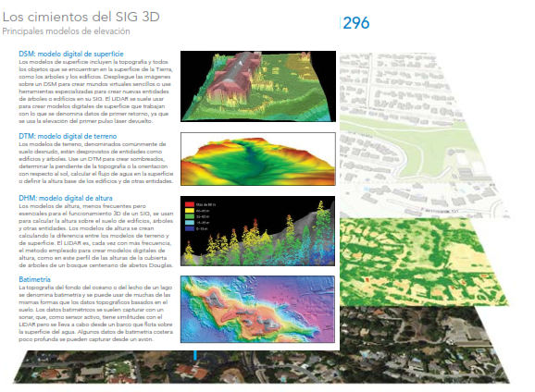Click the 'Principales modelos de elevación' subtitle

(x=66, y=31)
